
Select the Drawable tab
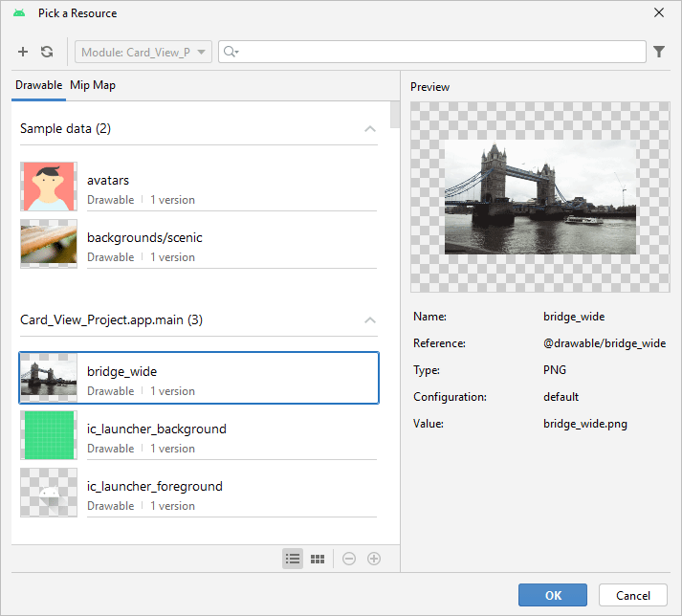click(x=39, y=85)
